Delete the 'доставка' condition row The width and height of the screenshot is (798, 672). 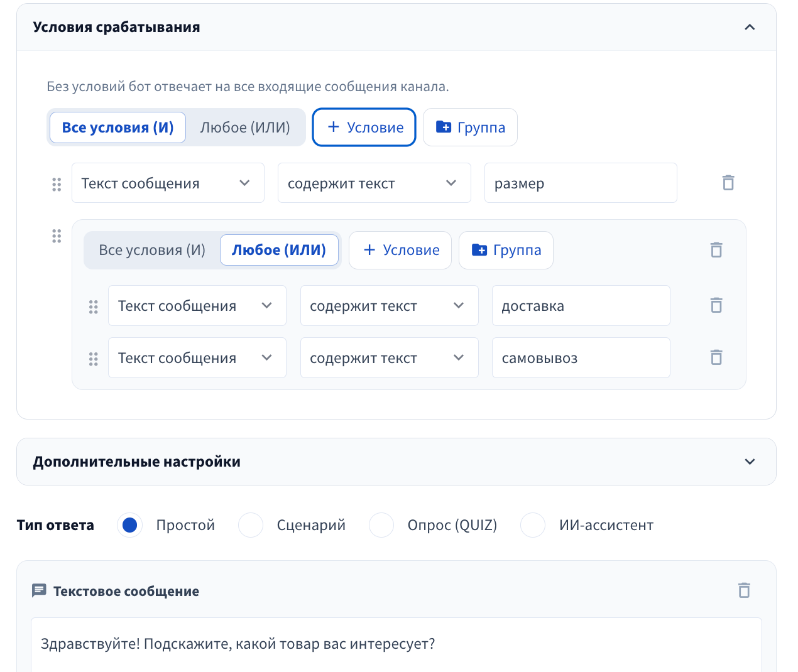point(716,305)
